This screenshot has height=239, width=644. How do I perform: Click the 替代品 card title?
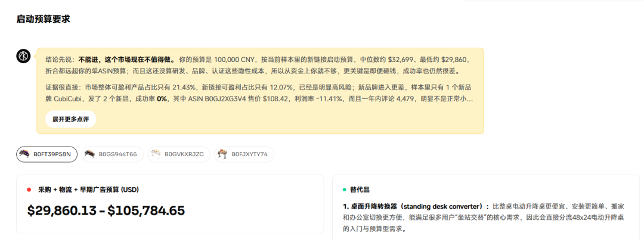[360, 190]
